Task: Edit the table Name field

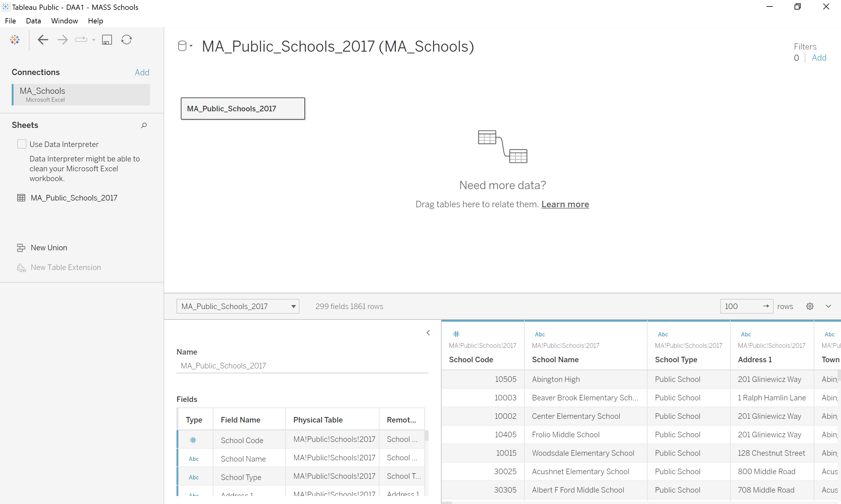Action: 303,366
